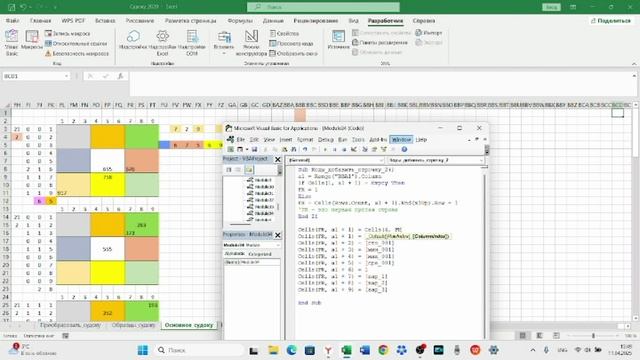Open Excel from the taskbar
This screenshot has height=360, width=640.
click(347, 350)
